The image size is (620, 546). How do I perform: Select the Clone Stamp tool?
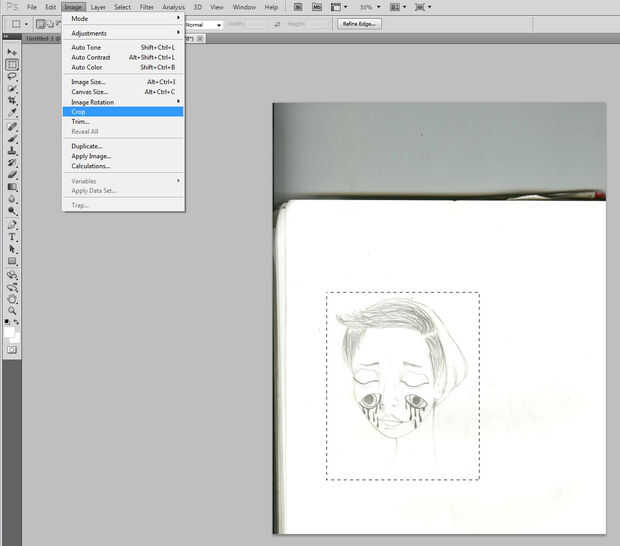click(12, 151)
